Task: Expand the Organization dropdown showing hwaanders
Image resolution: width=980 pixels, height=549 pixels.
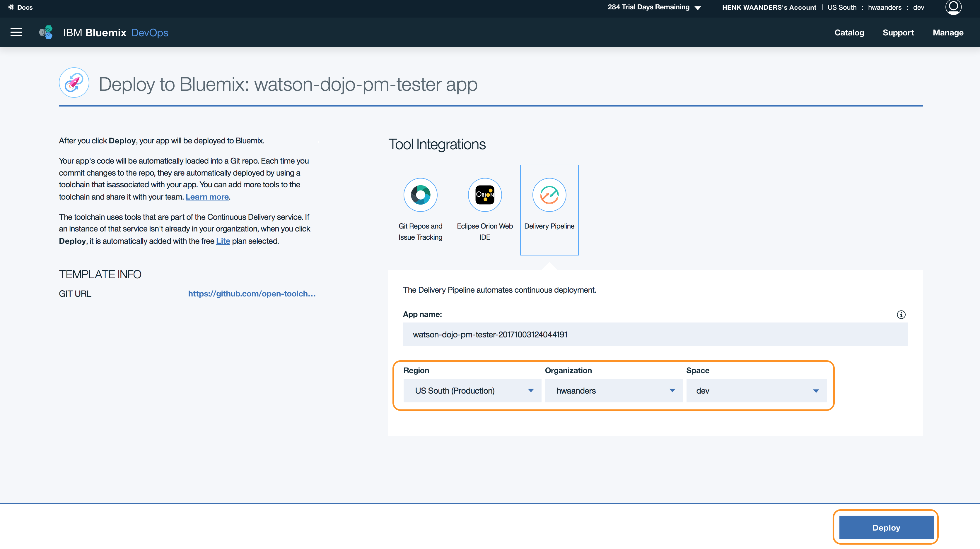Action: point(613,390)
